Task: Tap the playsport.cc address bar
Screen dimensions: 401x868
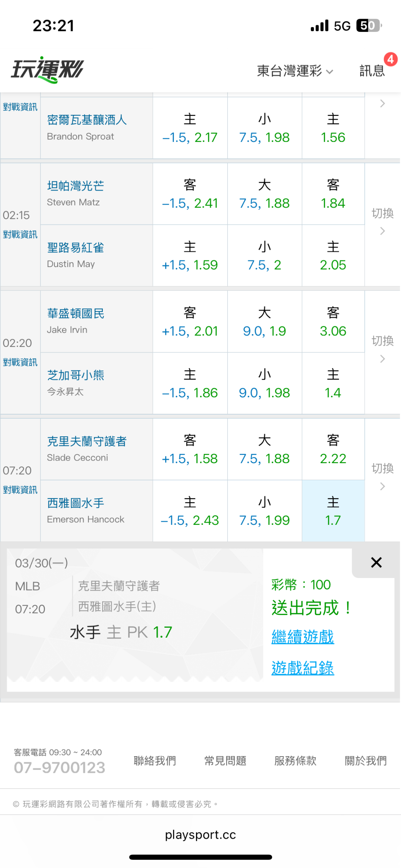Action: click(200, 835)
